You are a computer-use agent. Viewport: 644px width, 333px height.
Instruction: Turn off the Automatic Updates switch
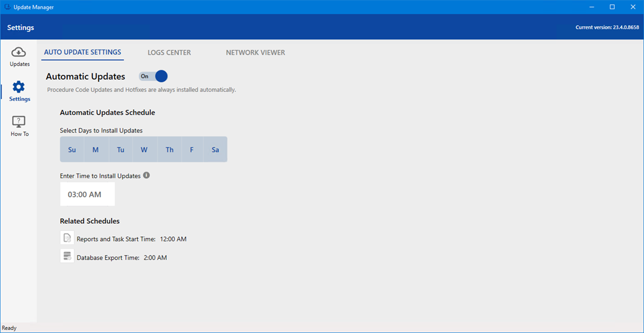(x=153, y=76)
